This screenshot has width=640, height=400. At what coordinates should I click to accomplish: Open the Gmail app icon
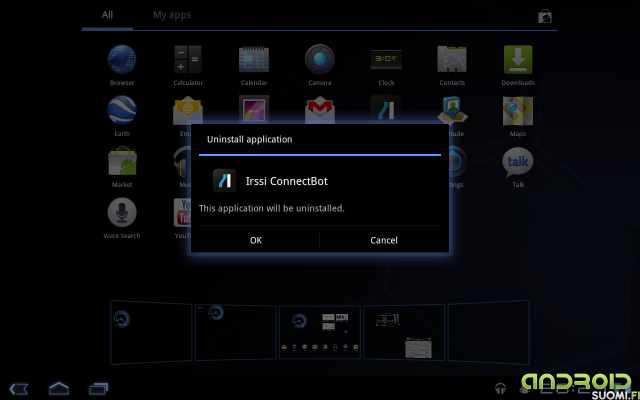pos(320,109)
